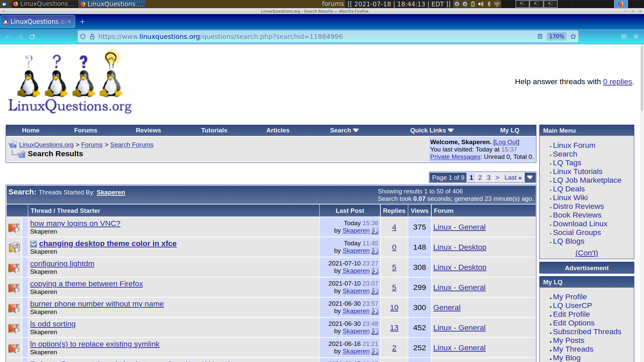Open the Edit Profile link in My LQ
This screenshot has height=362, width=644.
[571, 314]
